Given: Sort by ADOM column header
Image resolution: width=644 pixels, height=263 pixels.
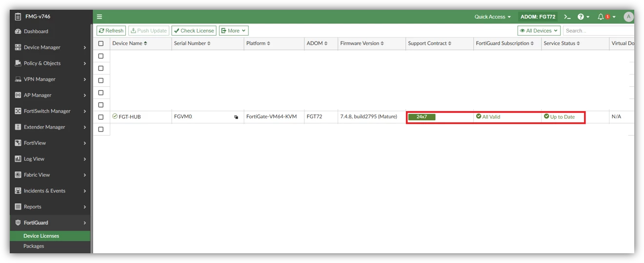Looking at the screenshot, I should coord(317,43).
